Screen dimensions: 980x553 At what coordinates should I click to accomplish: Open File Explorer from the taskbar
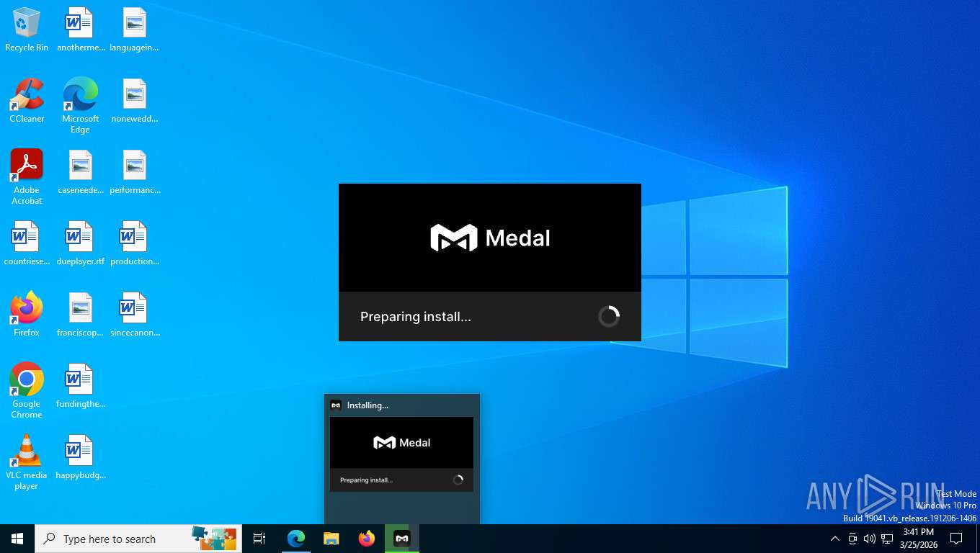click(331, 538)
